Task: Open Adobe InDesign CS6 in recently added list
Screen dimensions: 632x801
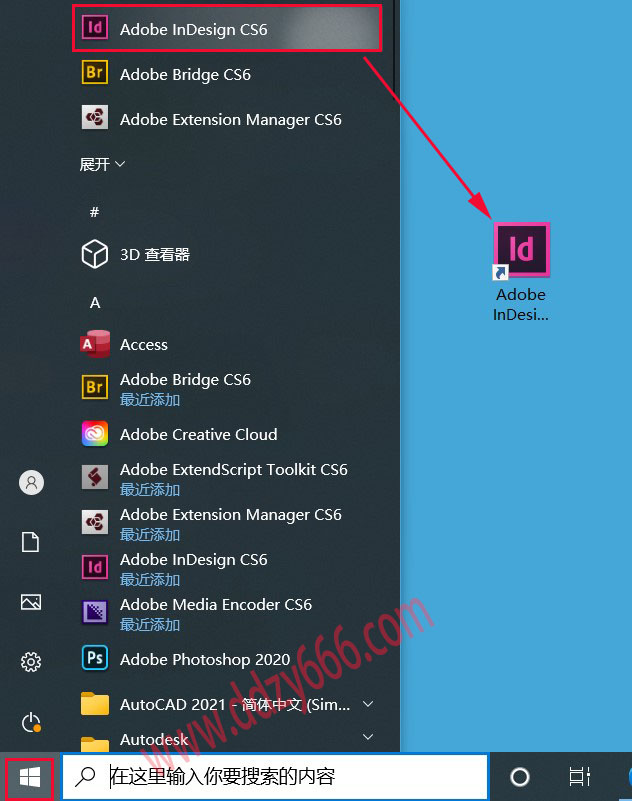Action: pos(227,29)
